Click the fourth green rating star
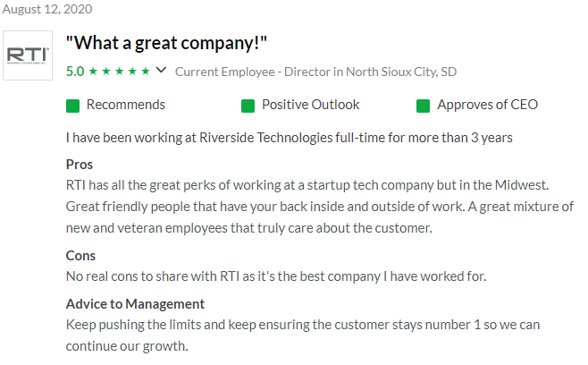Viewport: 588px width, 365px height. (x=132, y=71)
